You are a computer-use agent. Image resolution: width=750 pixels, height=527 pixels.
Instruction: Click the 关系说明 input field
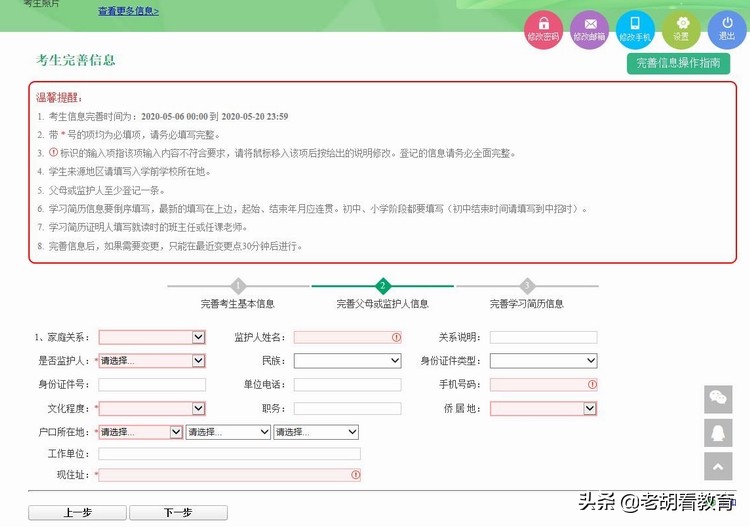tap(543, 337)
